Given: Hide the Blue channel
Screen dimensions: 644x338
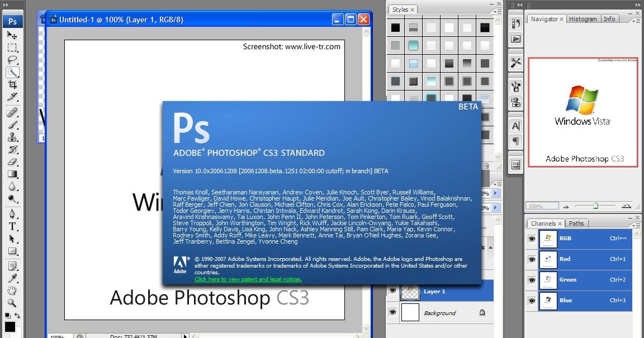Looking at the screenshot, I should tap(532, 301).
